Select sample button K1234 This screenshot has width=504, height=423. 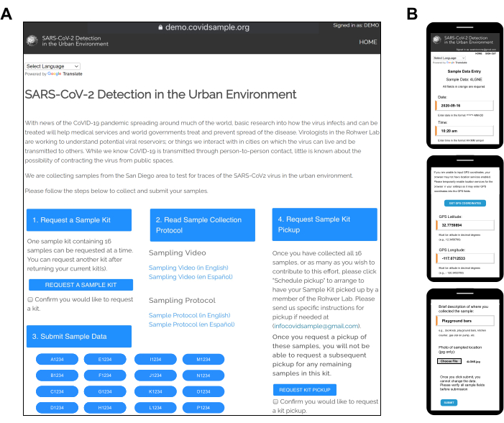pyautogui.click(x=155, y=391)
